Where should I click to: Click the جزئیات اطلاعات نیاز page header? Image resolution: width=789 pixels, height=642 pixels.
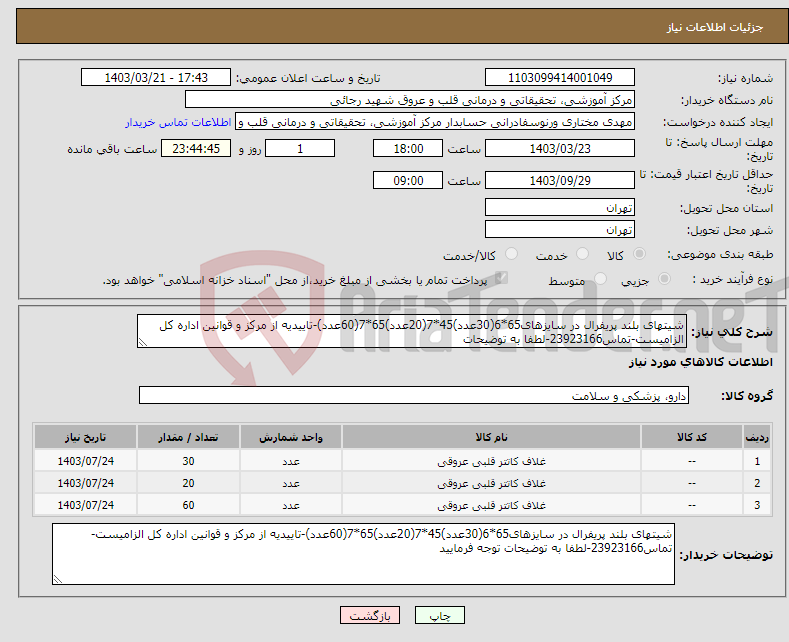pos(715,27)
